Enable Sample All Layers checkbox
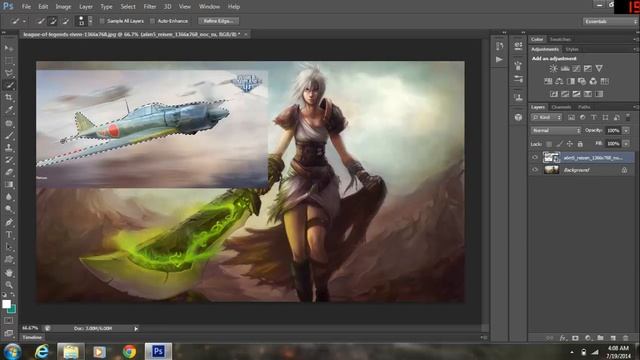Viewport: 640px width, 360px height. (x=102, y=21)
